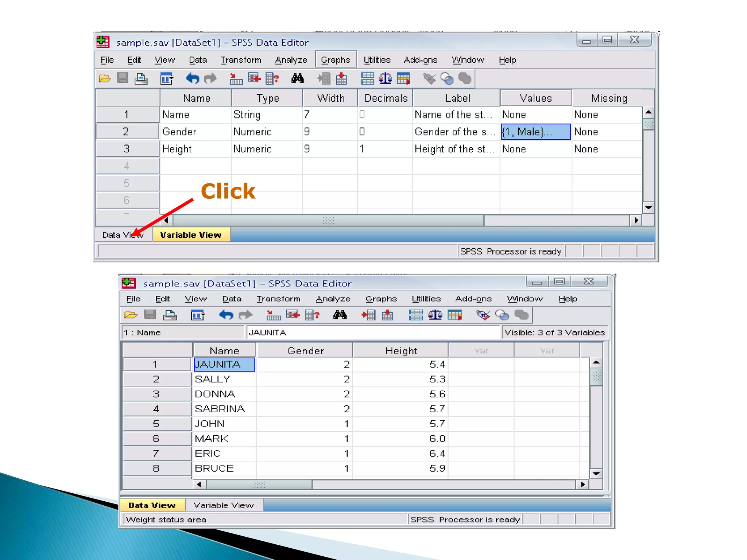Click Undo arrow in the upper window toolbar
Screen dimensions: 747x560
pyautogui.click(x=192, y=78)
